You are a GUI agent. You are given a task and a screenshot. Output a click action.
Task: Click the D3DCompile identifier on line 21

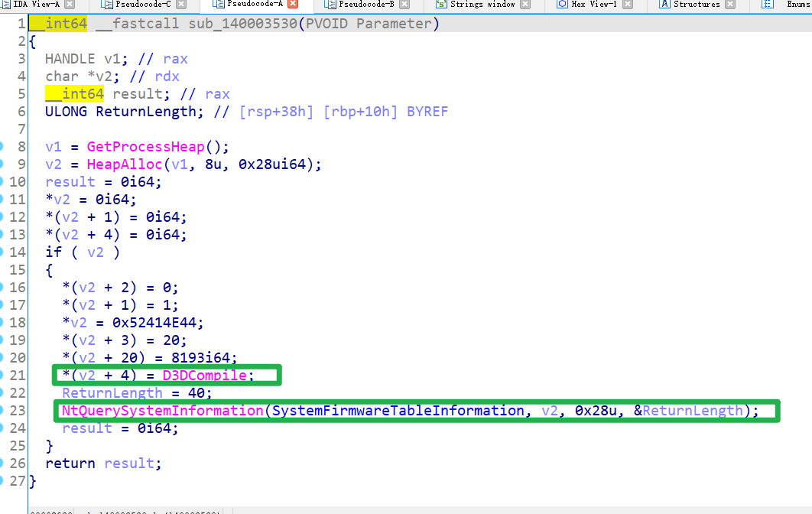[205, 375]
